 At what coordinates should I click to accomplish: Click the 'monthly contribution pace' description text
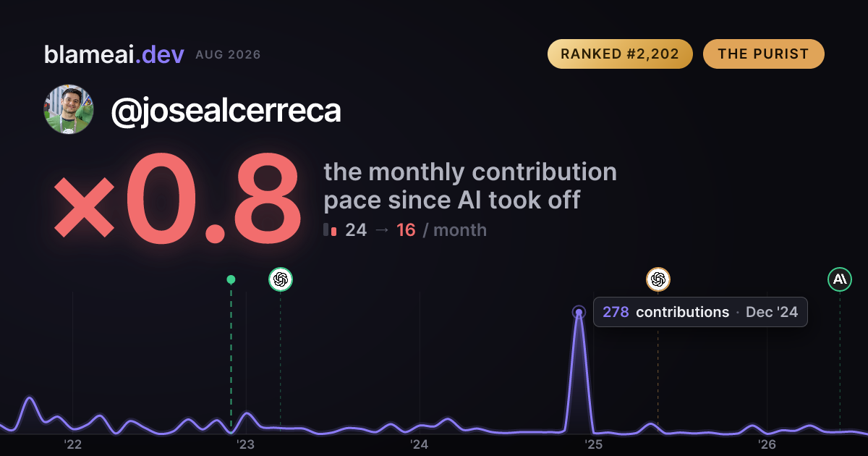point(470,186)
